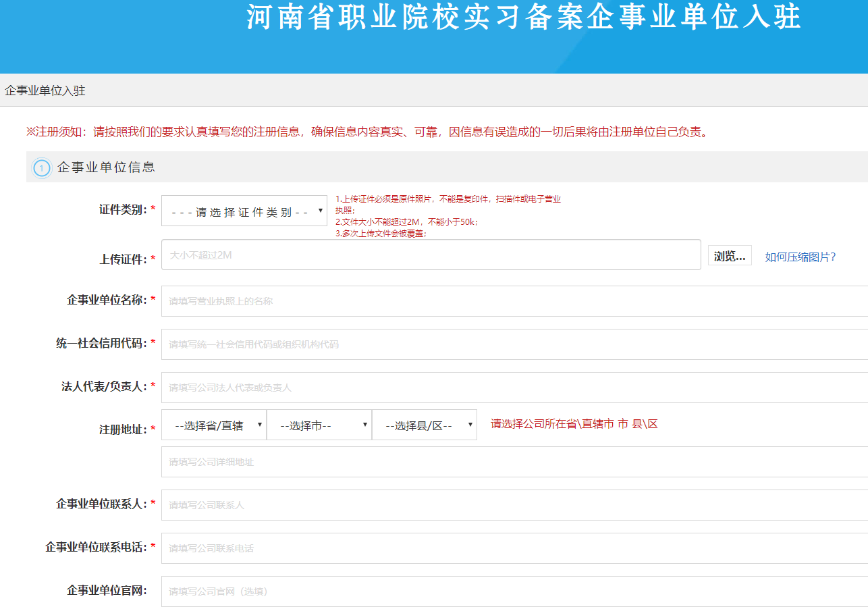
Task: Select the 法人代表/负责人 input field
Action: (x=513, y=388)
